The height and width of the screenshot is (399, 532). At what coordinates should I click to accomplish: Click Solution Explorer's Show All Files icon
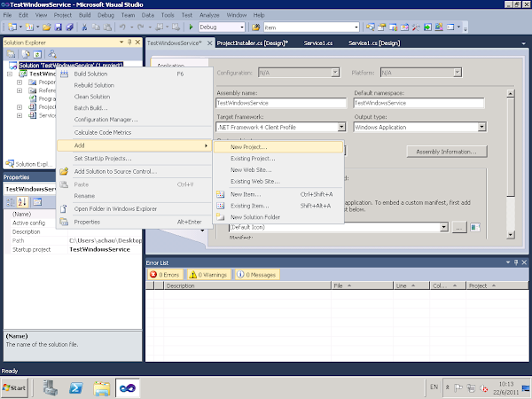coord(26,54)
